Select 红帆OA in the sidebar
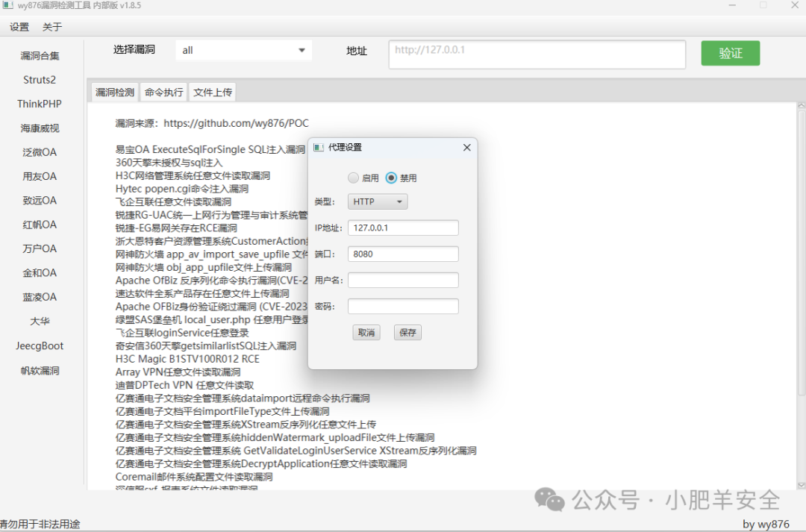Viewport: 806px width, 532px height. pos(40,225)
